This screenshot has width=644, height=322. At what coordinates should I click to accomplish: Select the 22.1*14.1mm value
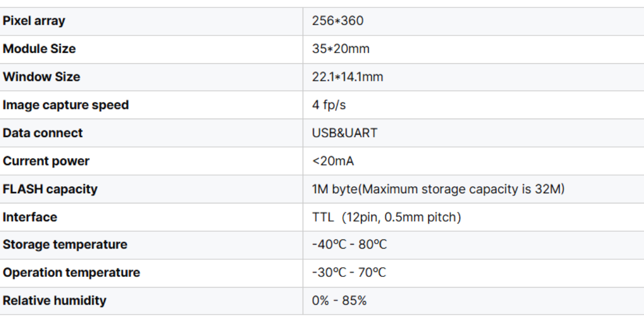tap(348, 77)
